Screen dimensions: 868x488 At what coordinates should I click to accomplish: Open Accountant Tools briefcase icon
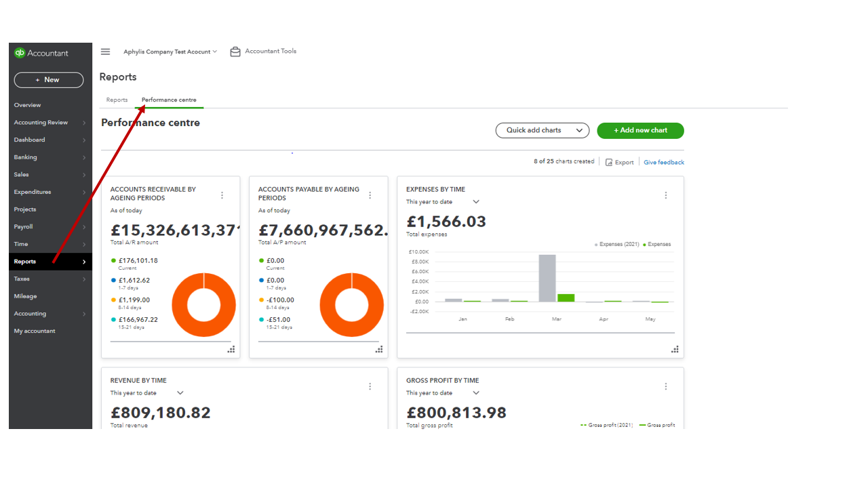pos(235,52)
